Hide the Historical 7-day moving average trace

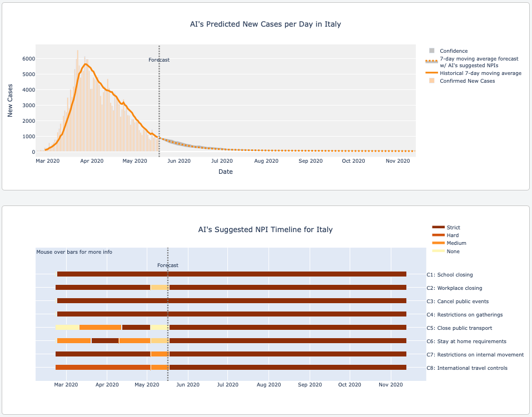[x=480, y=73]
